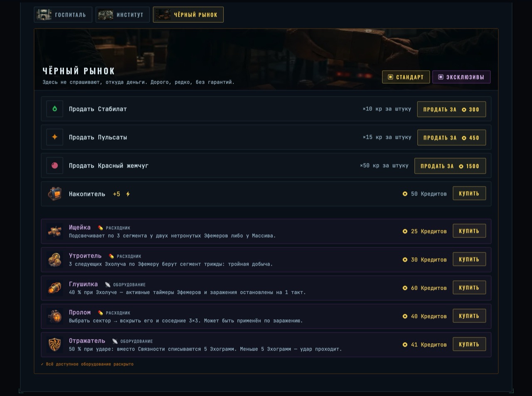Click the green Стабилат droplet icon
The width and height of the screenshot is (532, 396).
(x=54, y=109)
